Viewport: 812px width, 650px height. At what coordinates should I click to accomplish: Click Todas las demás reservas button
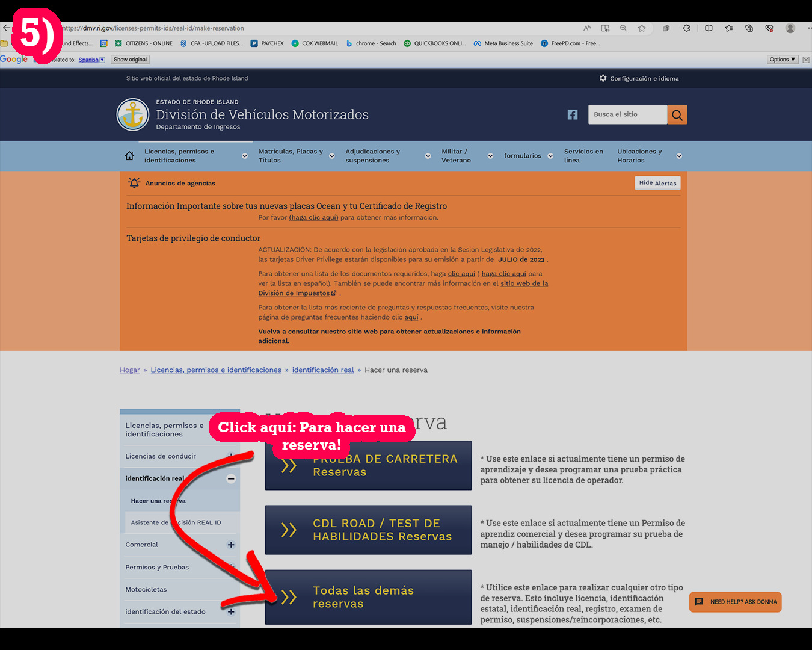click(368, 597)
